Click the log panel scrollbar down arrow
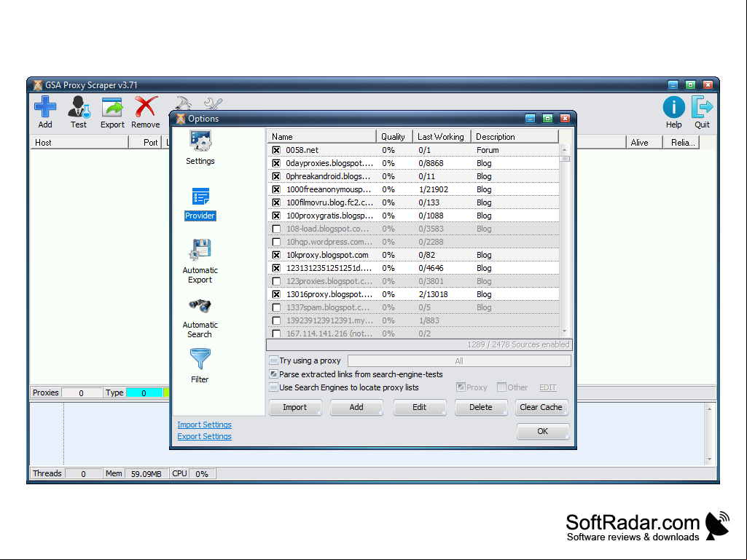Viewport: 747px width, 560px height. pos(709,459)
